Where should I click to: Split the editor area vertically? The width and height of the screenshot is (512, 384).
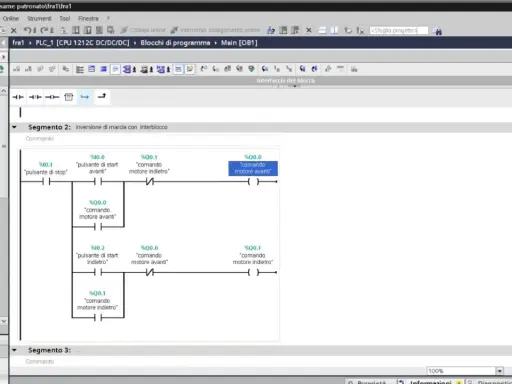tap(334, 30)
